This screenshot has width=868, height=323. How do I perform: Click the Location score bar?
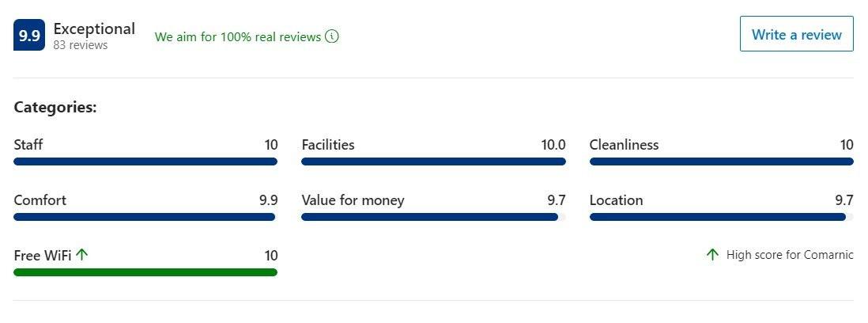point(722,217)
